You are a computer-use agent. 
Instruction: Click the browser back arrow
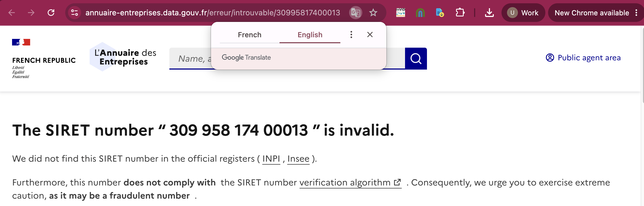(x=12, y=13)
